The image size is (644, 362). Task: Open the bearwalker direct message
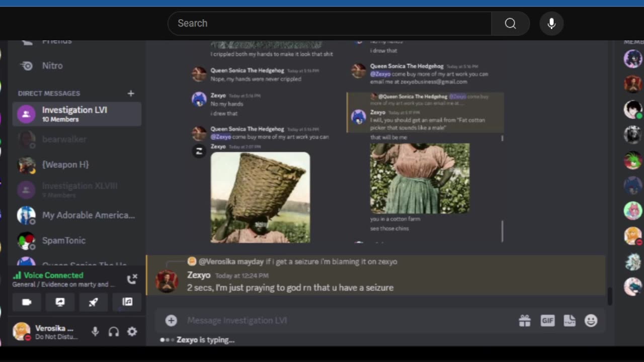(x=76, y=139)
